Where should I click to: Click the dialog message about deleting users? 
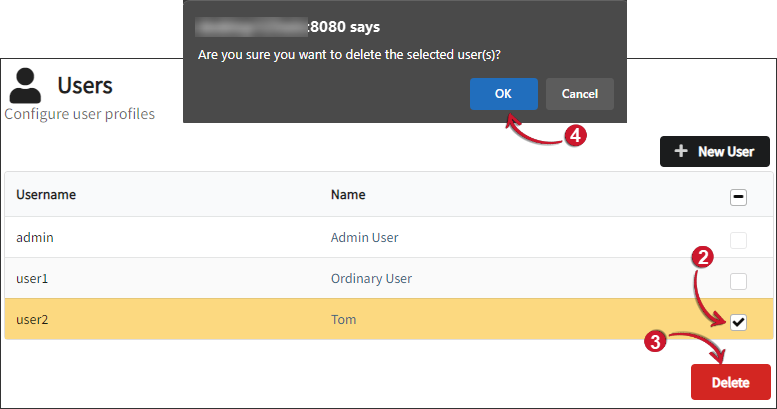click(349, 55)
